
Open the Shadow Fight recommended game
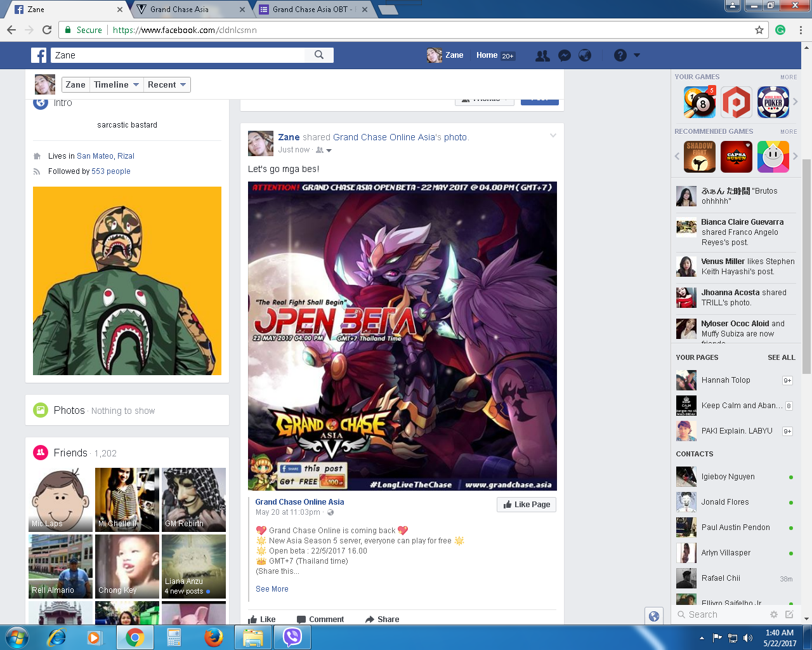tap(700, 157)
